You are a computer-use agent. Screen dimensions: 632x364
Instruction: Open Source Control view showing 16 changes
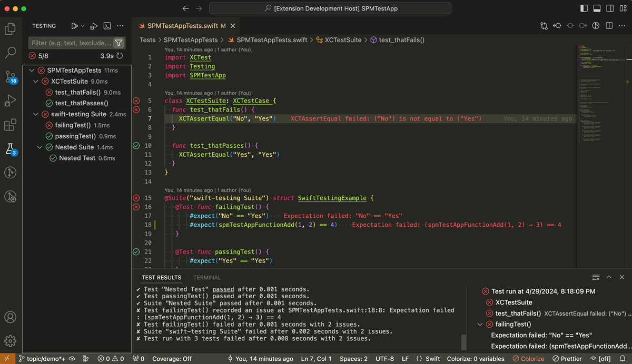tap(11, 77)
